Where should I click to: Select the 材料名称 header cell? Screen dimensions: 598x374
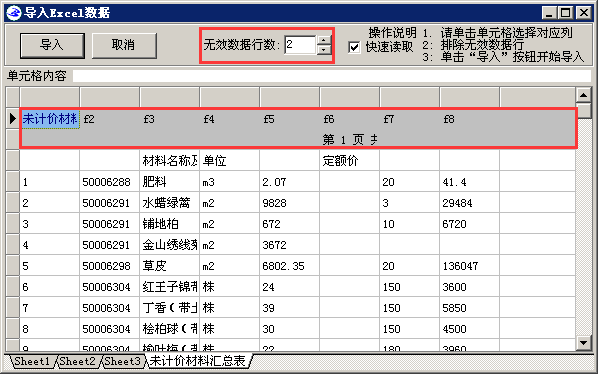[x=169, y=161]
